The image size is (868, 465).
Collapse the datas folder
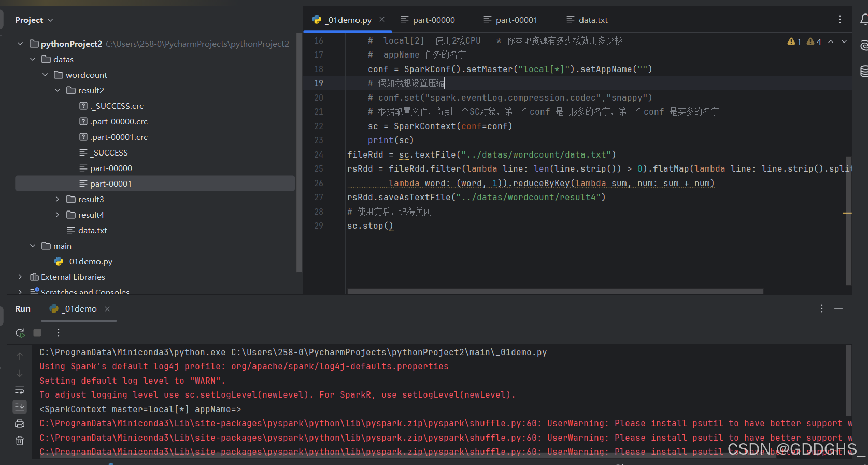[33, 59]
